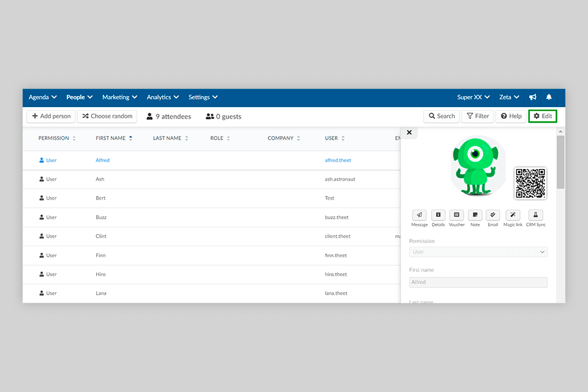Open the Note icon

(x=475, y=215)
